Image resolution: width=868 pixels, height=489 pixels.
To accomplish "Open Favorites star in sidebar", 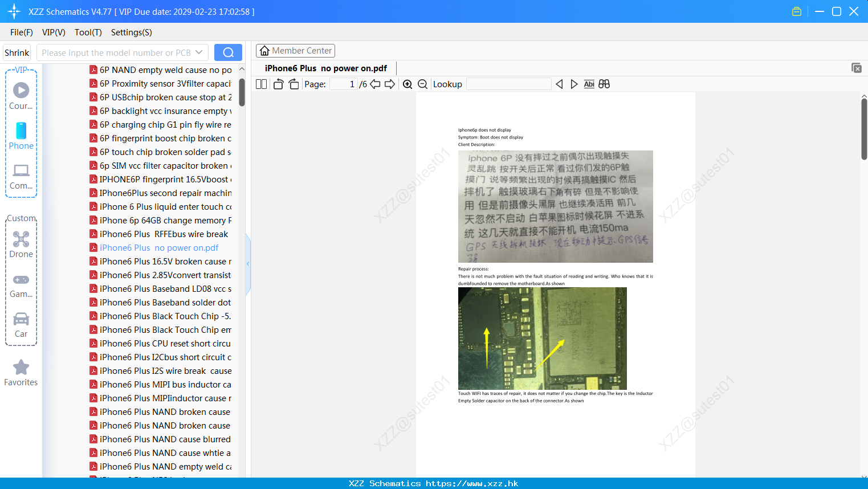I will (21, 373).
